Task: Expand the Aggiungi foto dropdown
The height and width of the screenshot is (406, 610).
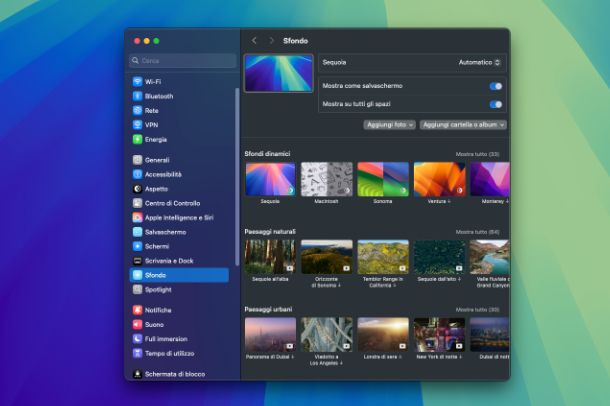Action: [389, 125]
